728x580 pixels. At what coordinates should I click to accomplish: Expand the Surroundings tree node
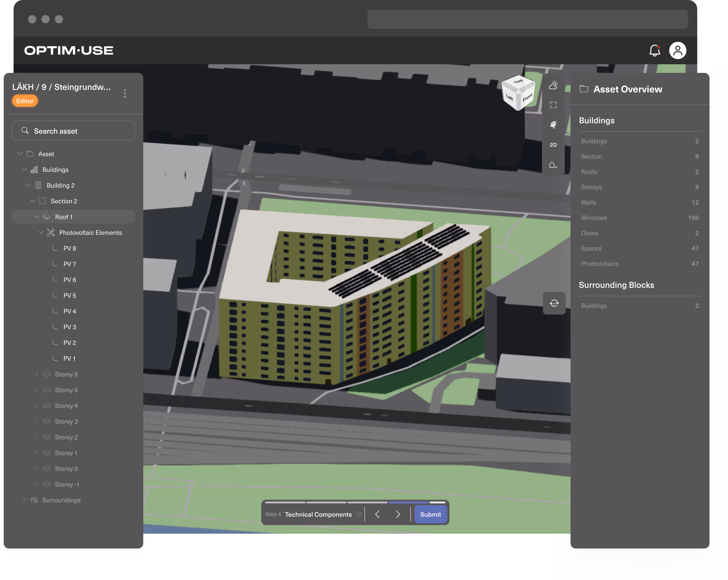pyautogui.click(x=24, y=500)
